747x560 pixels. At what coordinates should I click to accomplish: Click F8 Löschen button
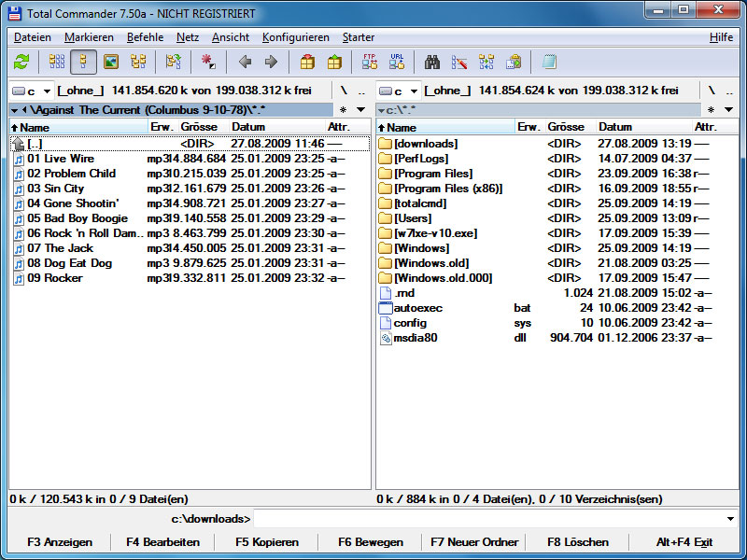pyautogui.click(x=578, y=542)
